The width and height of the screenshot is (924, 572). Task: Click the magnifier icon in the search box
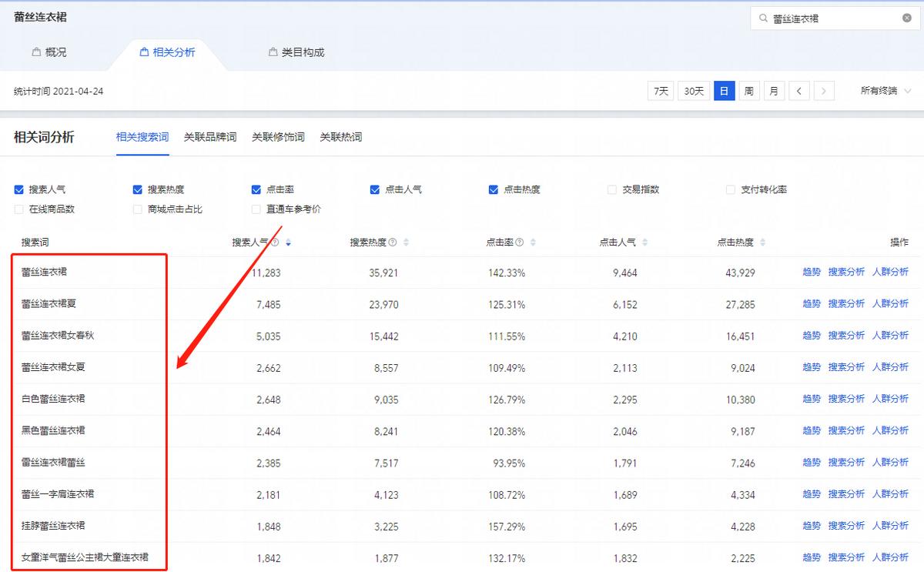pyautogui.click(x=762, y=17)
